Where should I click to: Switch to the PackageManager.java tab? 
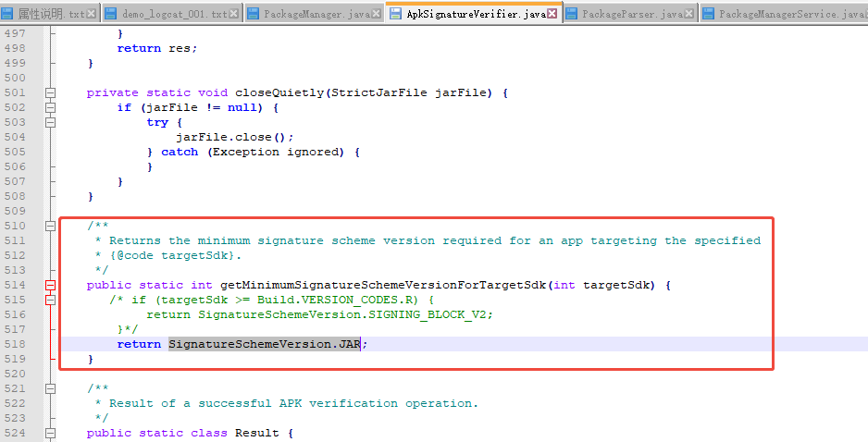tap(315, 13)
